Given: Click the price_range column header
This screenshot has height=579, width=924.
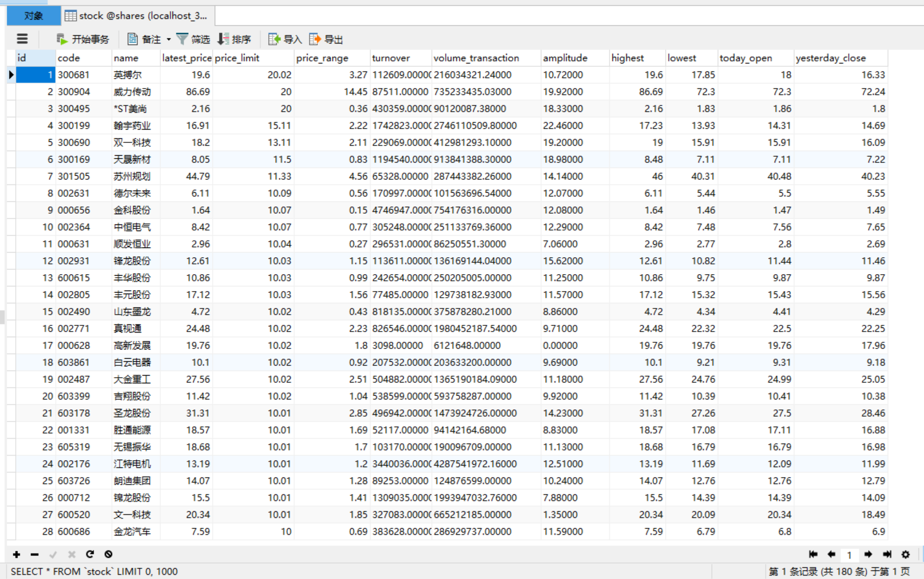Looking at the screenshot, I should pyautogui.click(x=332, y=58).
